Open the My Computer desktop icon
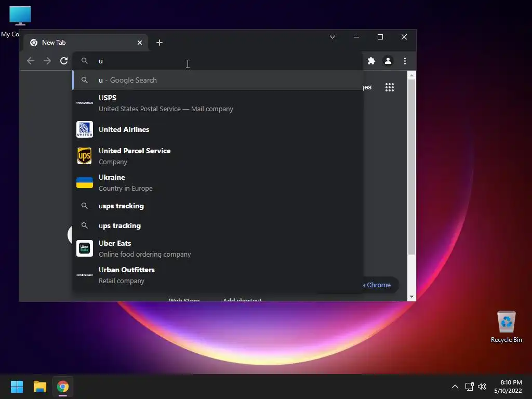Image resolution: width=532 pixels, height=399 pixels. pyautogui.click(x=20, y=20)
